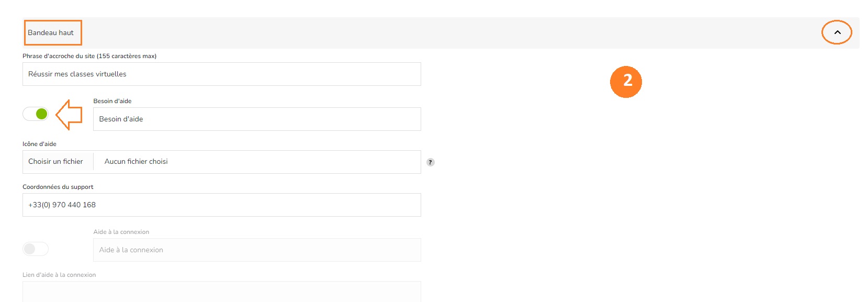Collapse the Bandeau haut section chevron
Image resolution: width=868 pixels, height=302 pixels.
pos(837,32)
